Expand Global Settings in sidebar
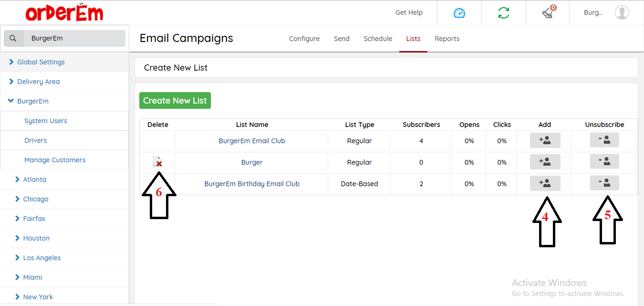Viewport: 644px width, 306px height. 41,62
